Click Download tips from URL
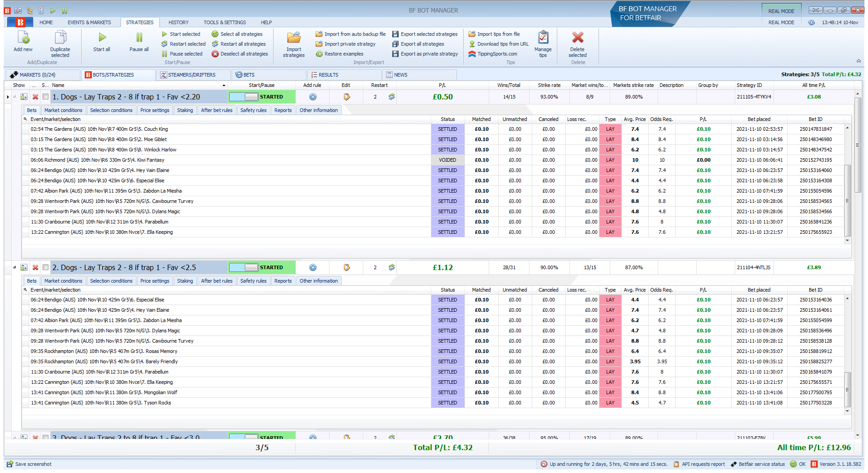The image size is (868, 473). click(x=499, y=44)
